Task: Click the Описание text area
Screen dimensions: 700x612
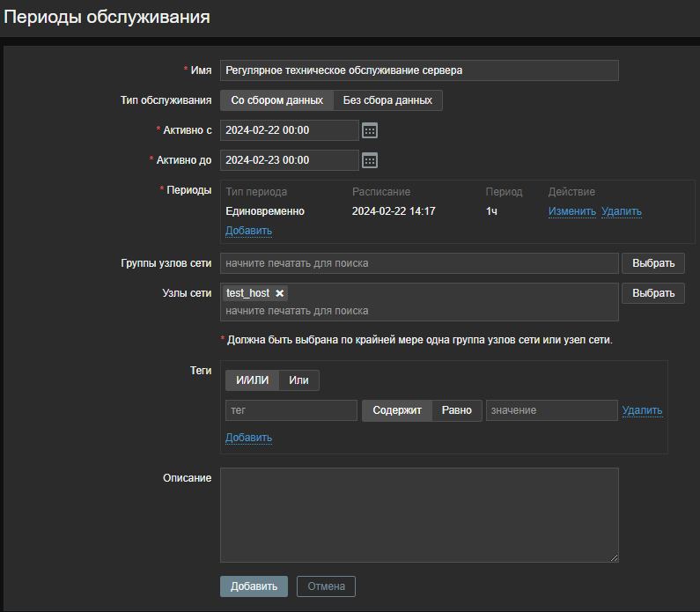Action: click(419, 514)
